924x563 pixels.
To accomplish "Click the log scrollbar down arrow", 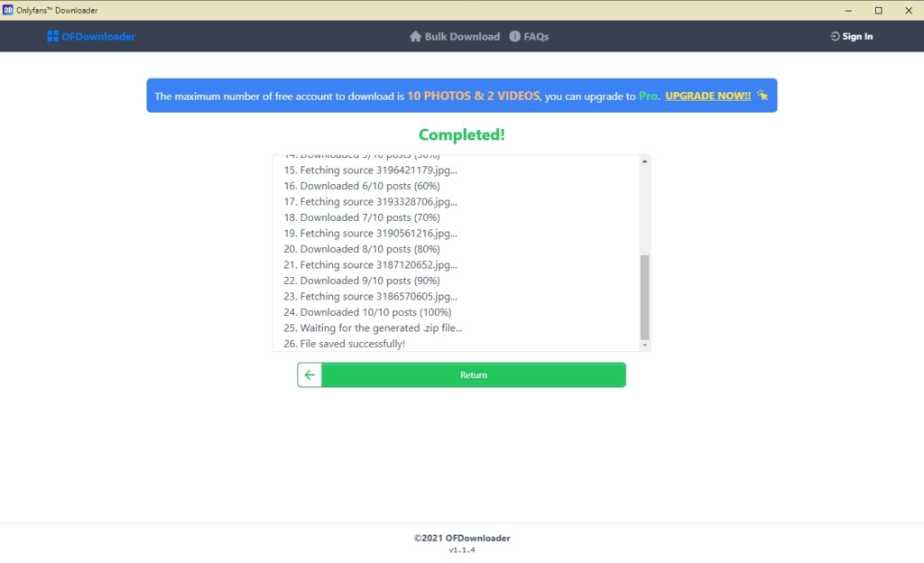I will coord(644,345).
